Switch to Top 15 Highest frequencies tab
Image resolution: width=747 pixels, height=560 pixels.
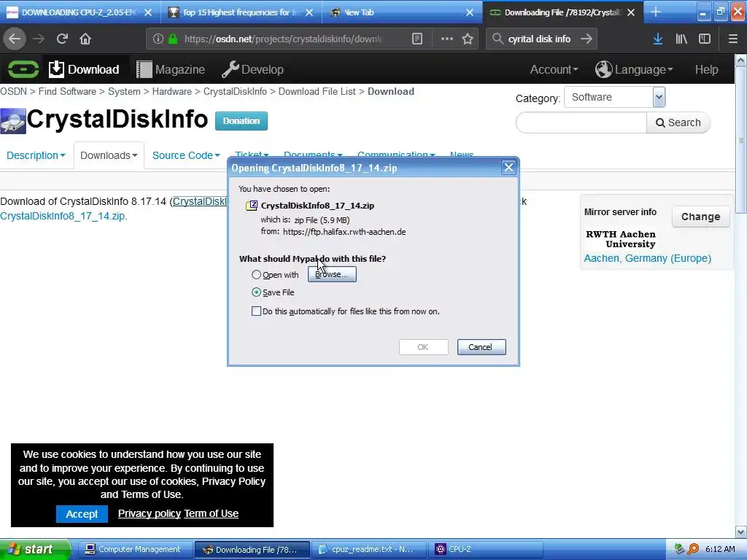coord(241,12)
